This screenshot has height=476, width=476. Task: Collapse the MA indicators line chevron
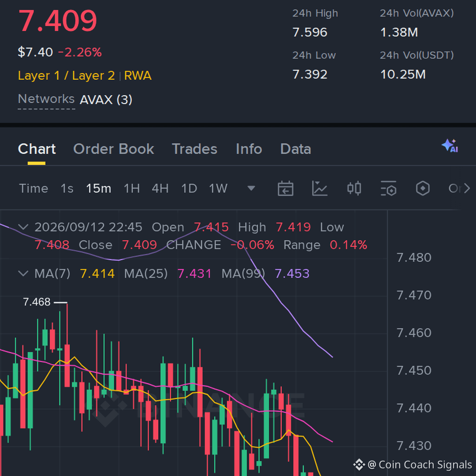[x=23, y=274]
